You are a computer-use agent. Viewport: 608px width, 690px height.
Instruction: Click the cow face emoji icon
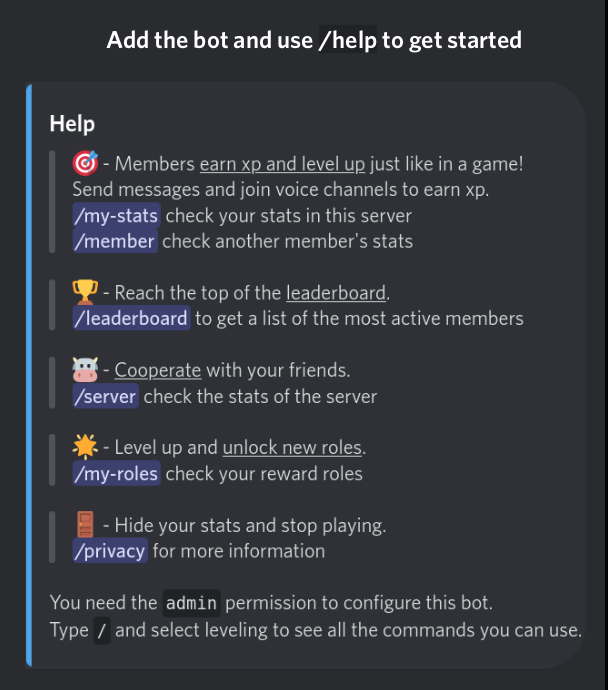point(85,370)
